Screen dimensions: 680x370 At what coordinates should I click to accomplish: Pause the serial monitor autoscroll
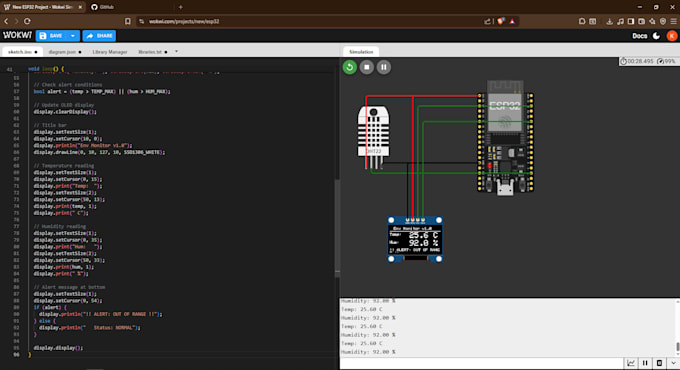click(x=645, y=363)
